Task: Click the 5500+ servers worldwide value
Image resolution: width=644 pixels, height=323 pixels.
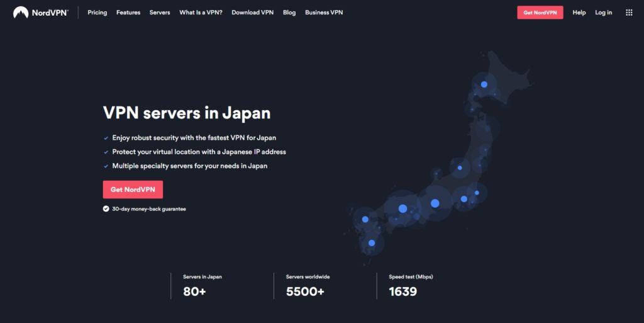Action: [305, 292]
